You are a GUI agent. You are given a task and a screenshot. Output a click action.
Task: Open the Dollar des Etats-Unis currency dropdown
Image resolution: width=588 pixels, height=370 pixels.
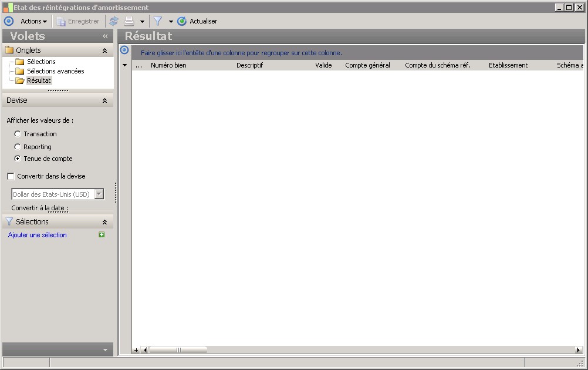(99, 194)
